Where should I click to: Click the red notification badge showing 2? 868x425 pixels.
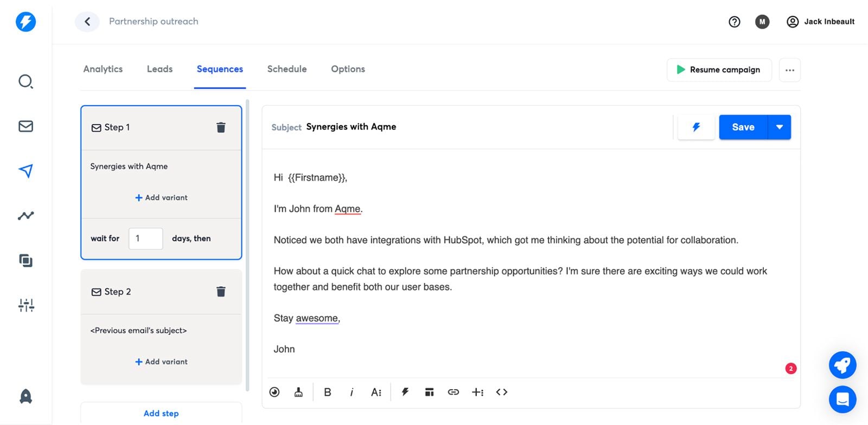click(x=791, y=369)
